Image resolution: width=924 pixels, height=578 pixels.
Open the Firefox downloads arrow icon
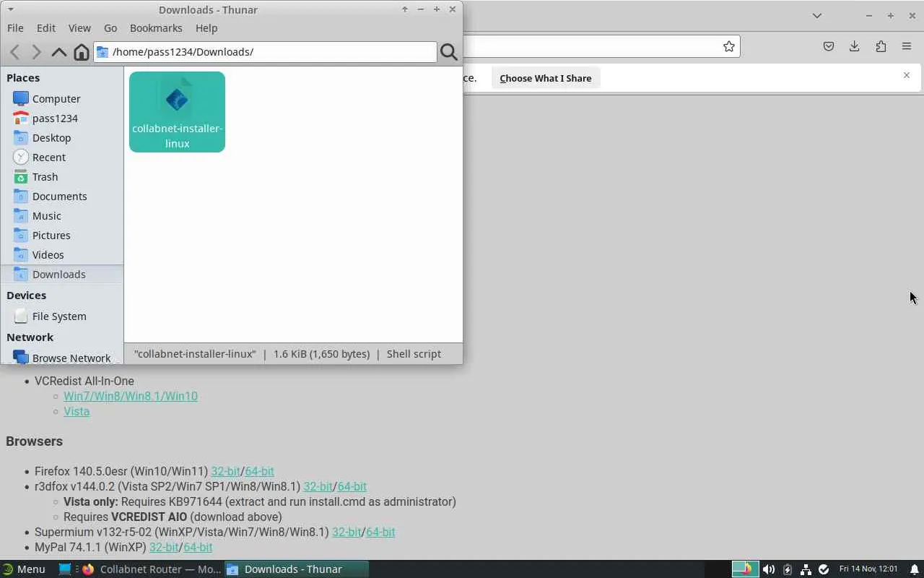pyautogui.click(x=855, y=46)
